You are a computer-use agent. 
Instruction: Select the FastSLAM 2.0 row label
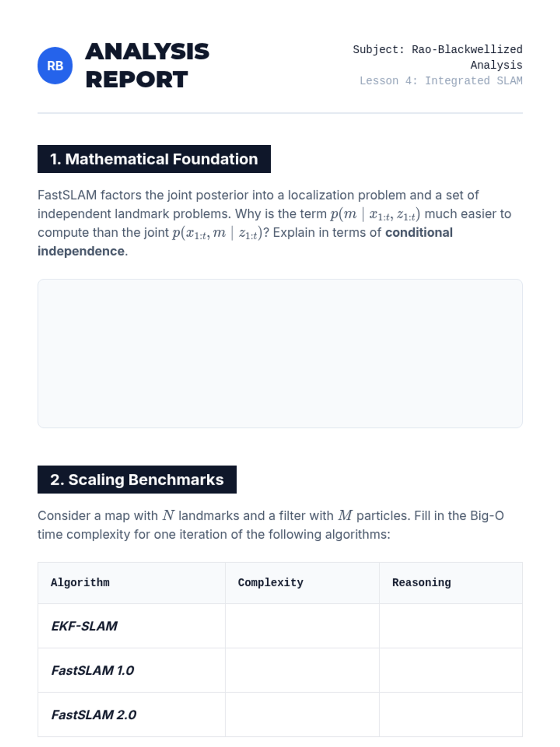tap(94, 715)
